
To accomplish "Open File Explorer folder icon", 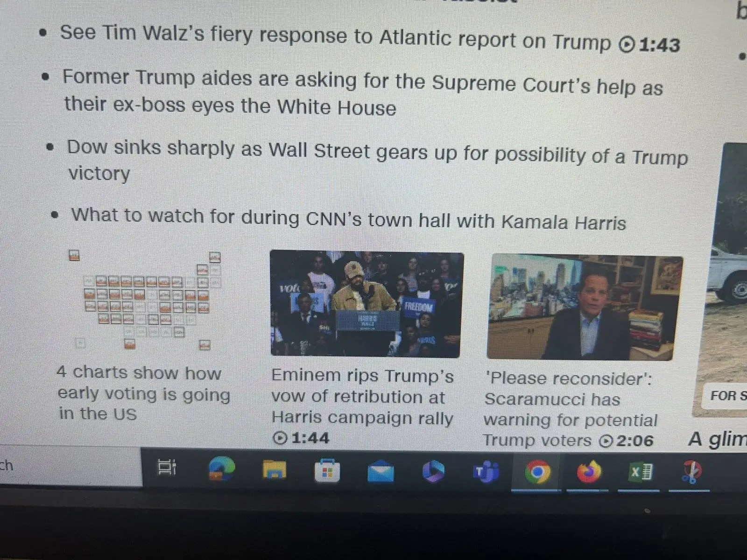I will pyautogui.click(x=274, y=469).
